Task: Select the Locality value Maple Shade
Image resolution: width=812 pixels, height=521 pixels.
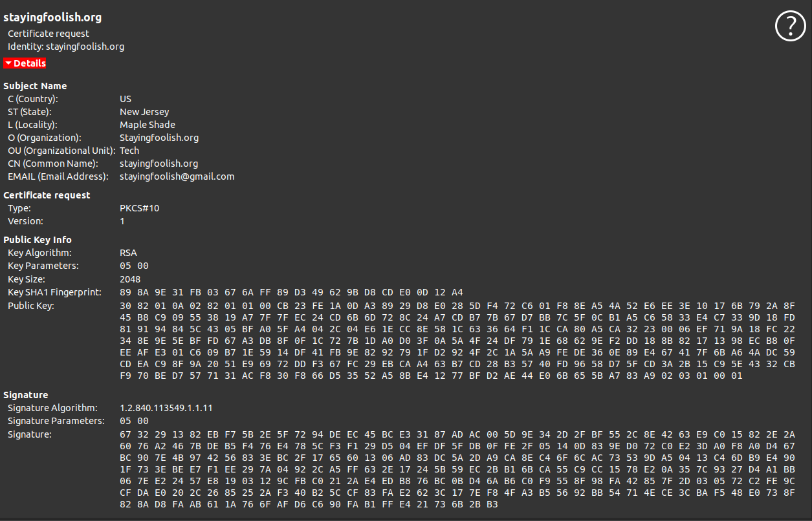Action: point(148,125)
